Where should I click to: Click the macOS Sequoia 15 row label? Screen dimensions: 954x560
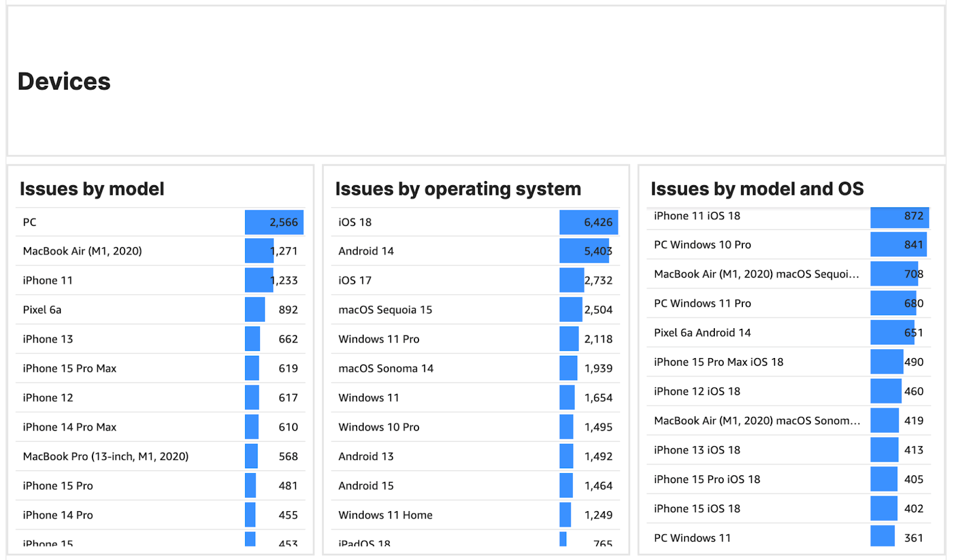pyautogui.click(x=385, y=309)
